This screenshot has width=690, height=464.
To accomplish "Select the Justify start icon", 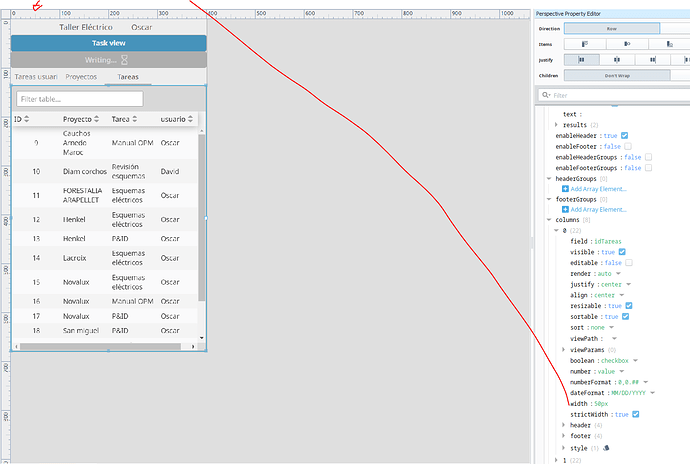I will pyautogui.click(x=581, y=60).
